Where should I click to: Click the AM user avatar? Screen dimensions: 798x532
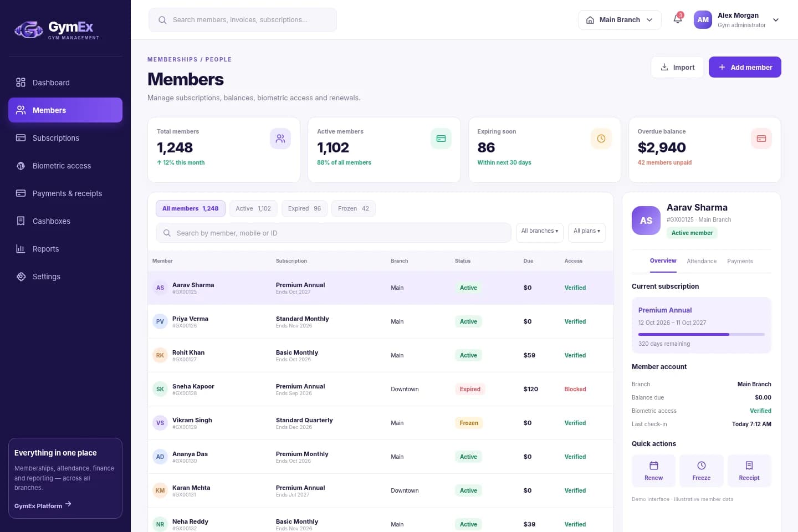[x=703, y=19]
